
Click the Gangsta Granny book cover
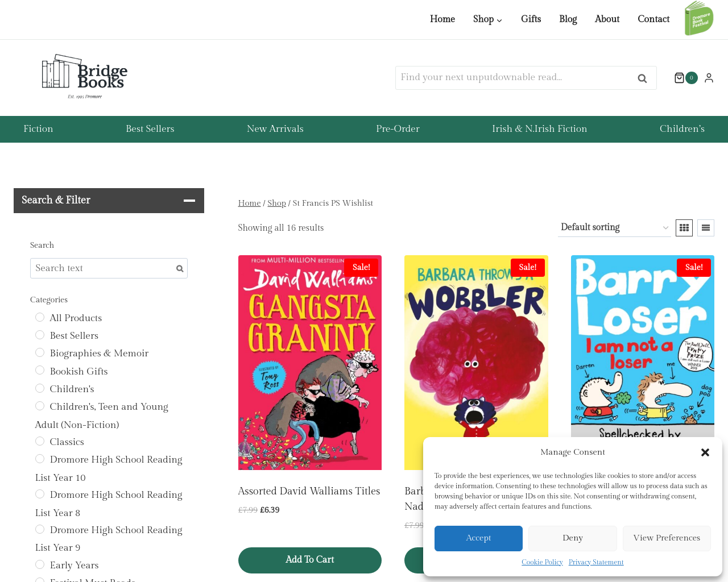(310, 363)
